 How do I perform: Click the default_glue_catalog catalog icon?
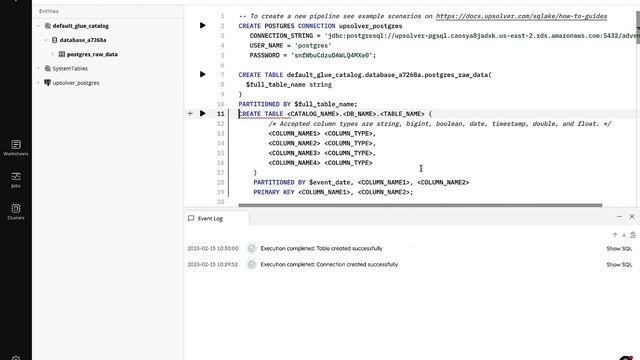(48, 26)
